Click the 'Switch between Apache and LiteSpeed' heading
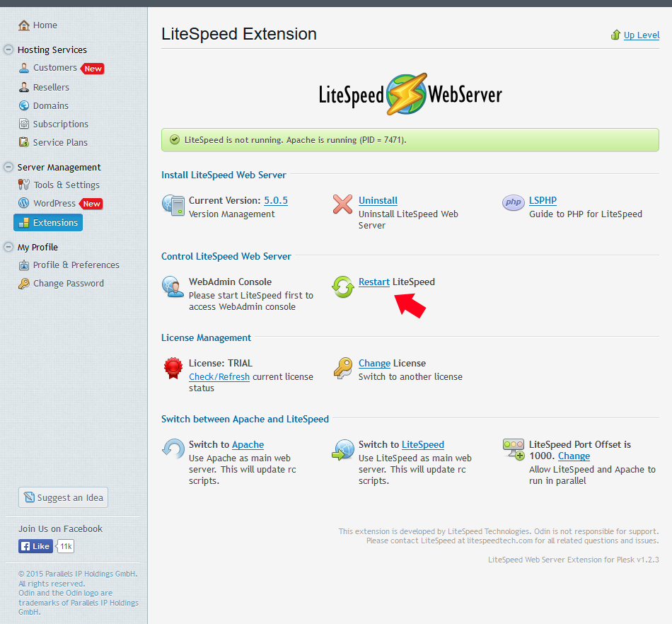Image resolution: width=672 pixels, height=624 pixels. 245,419
